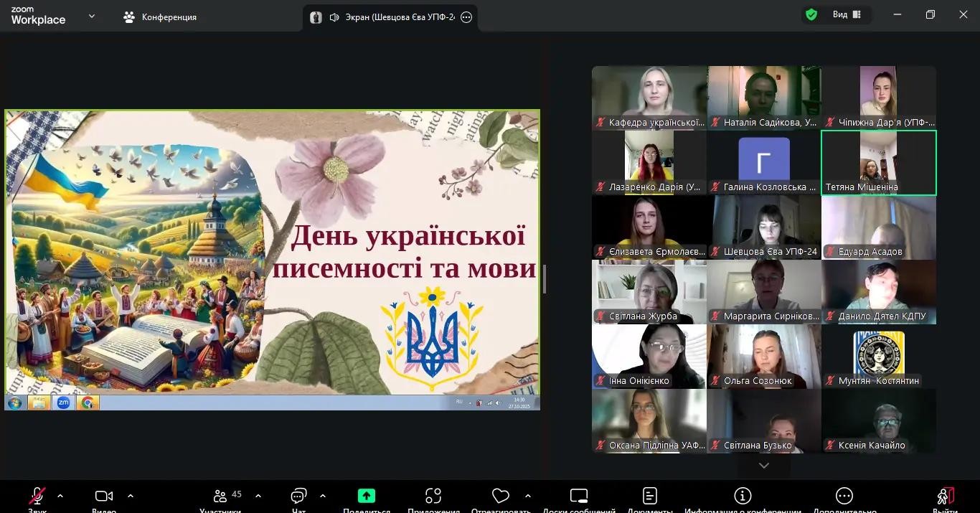Open the Чат panel
The image size is (980, 513).
pyautogui.click(x=298, y=496)
